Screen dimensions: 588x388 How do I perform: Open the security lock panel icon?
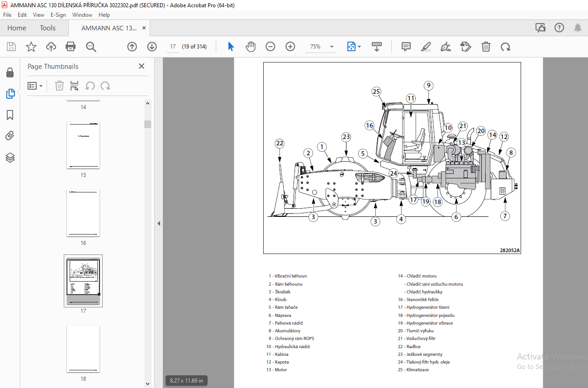tap(10, 73)
